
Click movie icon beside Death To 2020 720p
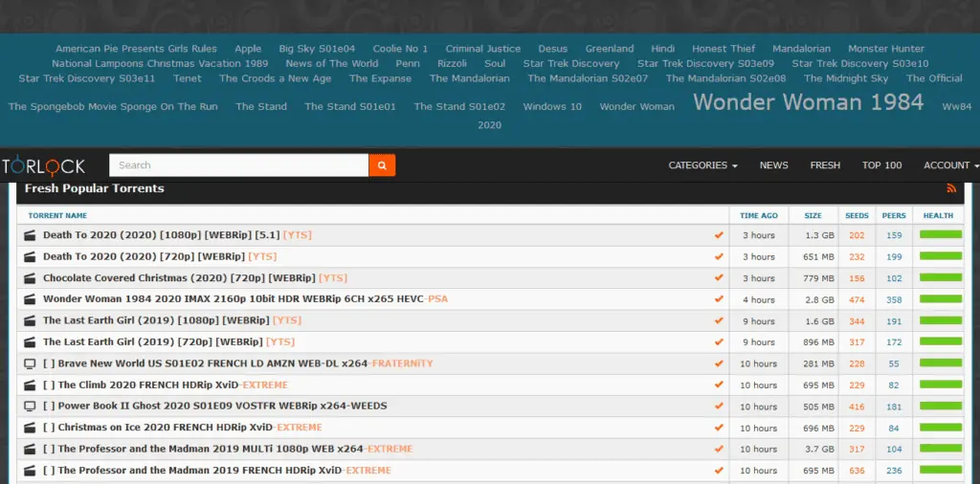click(x=29, y=256)
